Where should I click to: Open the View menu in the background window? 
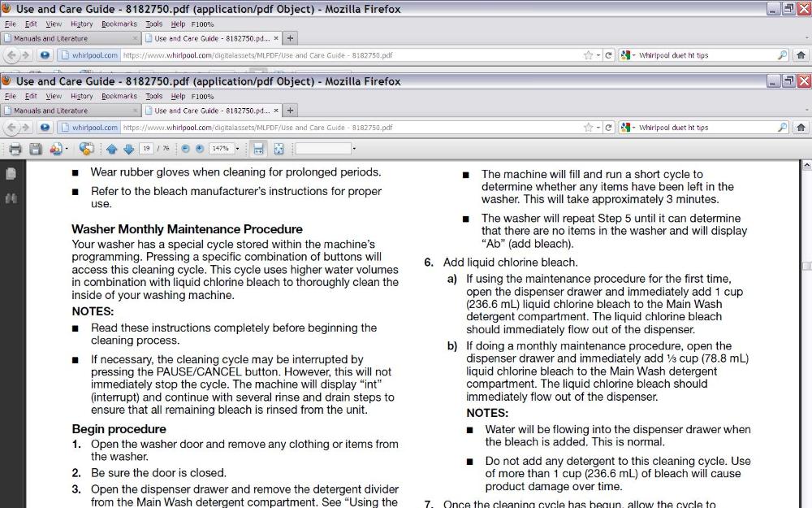54,24
